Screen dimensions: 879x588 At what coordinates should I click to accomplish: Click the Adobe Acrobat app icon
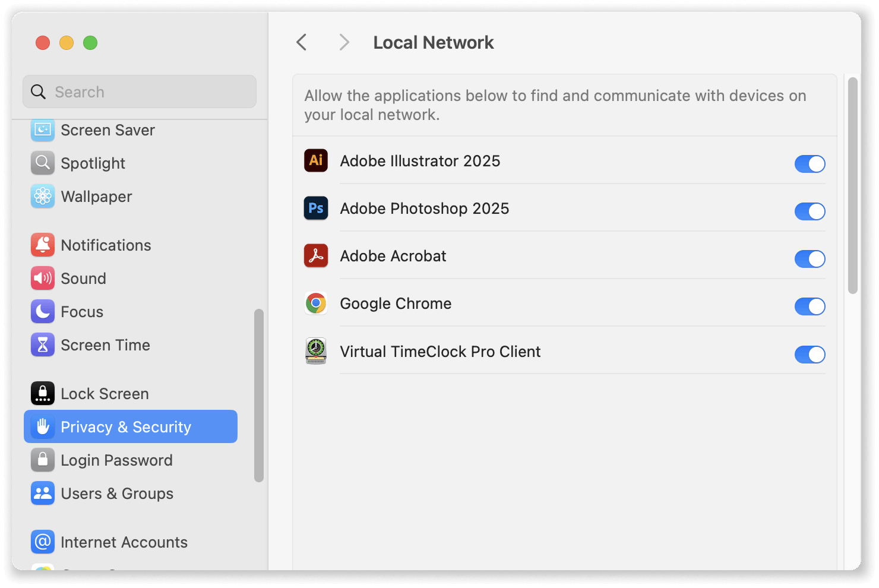tap(316, 255)
